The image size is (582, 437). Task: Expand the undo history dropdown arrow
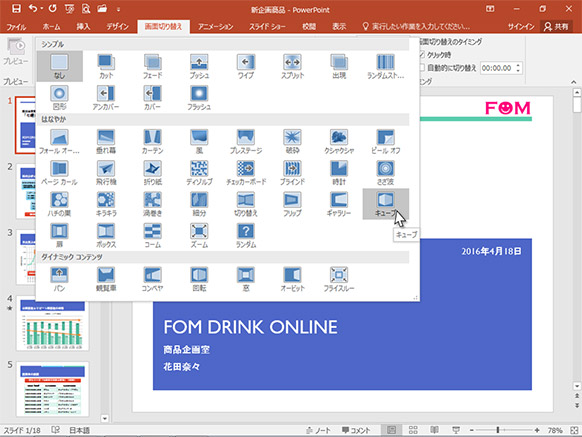click(x=42, y=9)
